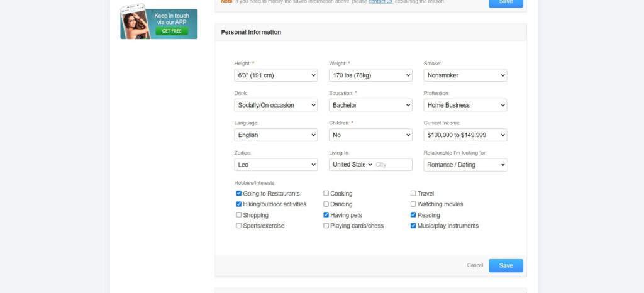
Task: Toggle the Having pets checkbox off
Action: tap(326, 215)
